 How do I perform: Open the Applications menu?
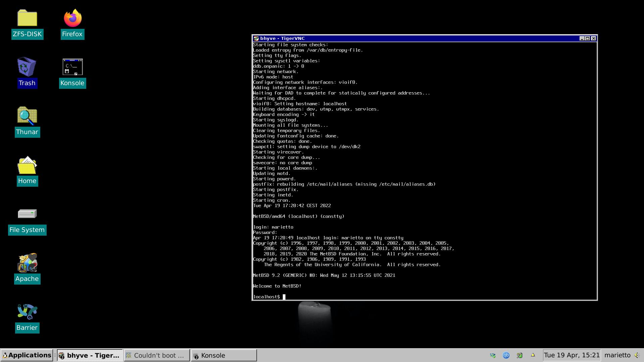pos(27,355)
